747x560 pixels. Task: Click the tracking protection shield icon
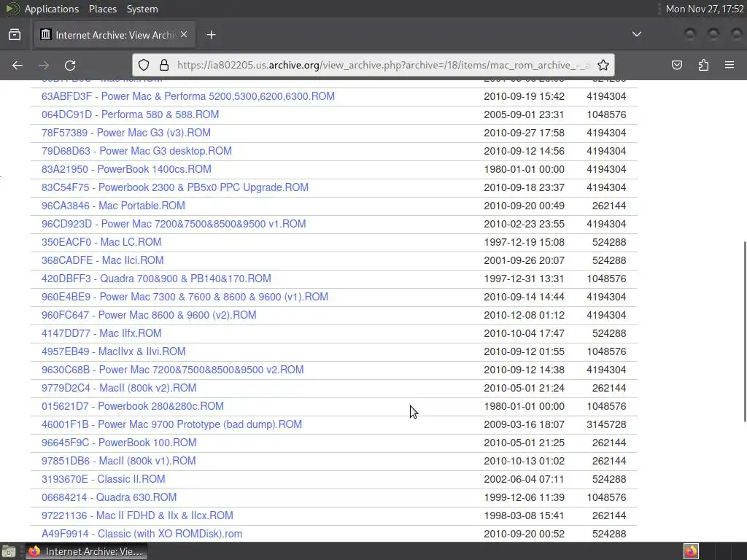(x=144, y=65)
